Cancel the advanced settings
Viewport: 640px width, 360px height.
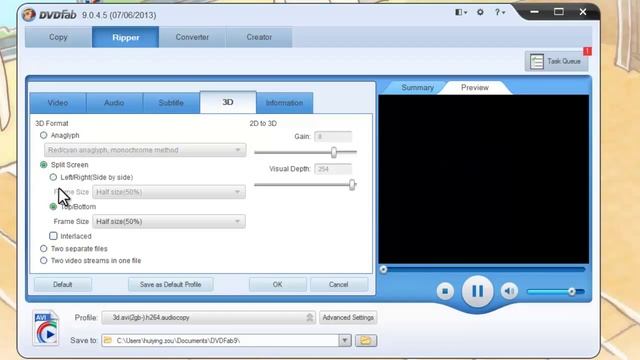[338, 284]
